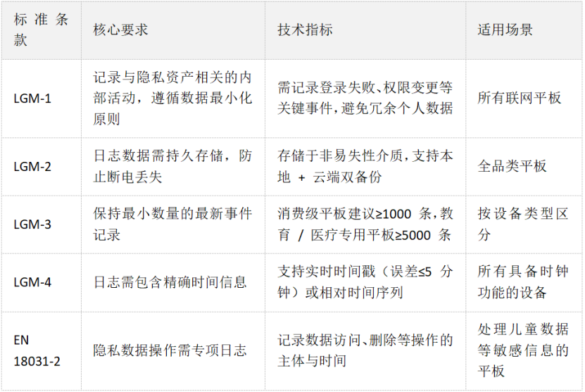Click the cell '隐私数据操作需专项日志'
This screenshot has width=585, height=392.
point(173,350)
